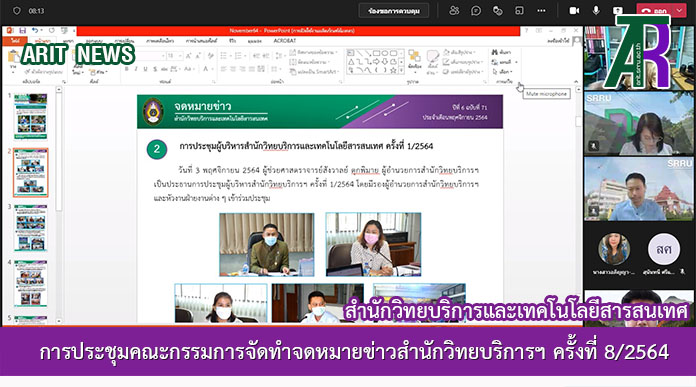
Task: Click the increase font size icon
Action: point(189,56)
